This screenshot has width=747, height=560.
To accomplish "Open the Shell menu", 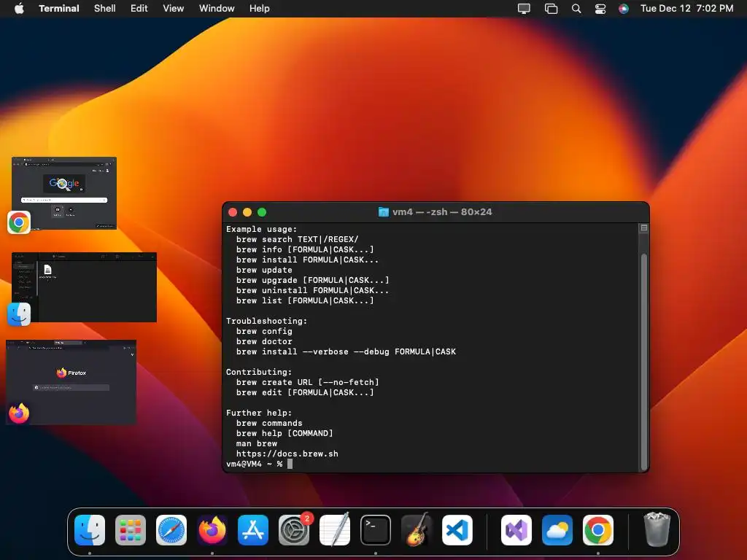I will pyautogui.click(x=105, y=8).
